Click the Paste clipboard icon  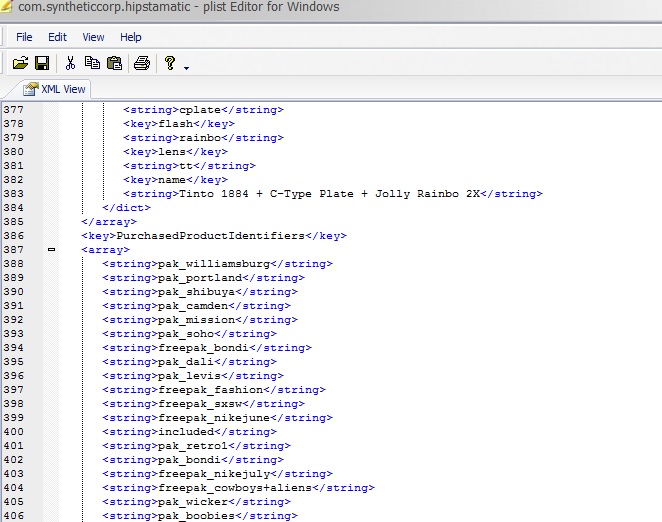tap(114, 63)
